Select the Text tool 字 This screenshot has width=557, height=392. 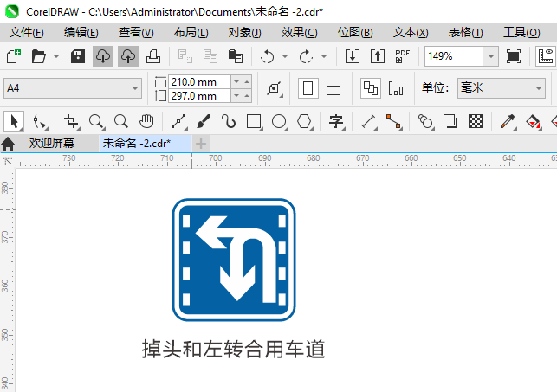click(x=336, y=121)
